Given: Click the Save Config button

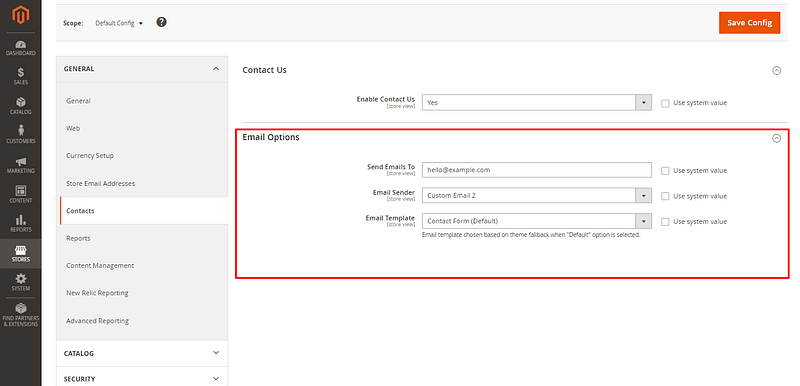Looking at the screenshot, I should tap(749, 23).
